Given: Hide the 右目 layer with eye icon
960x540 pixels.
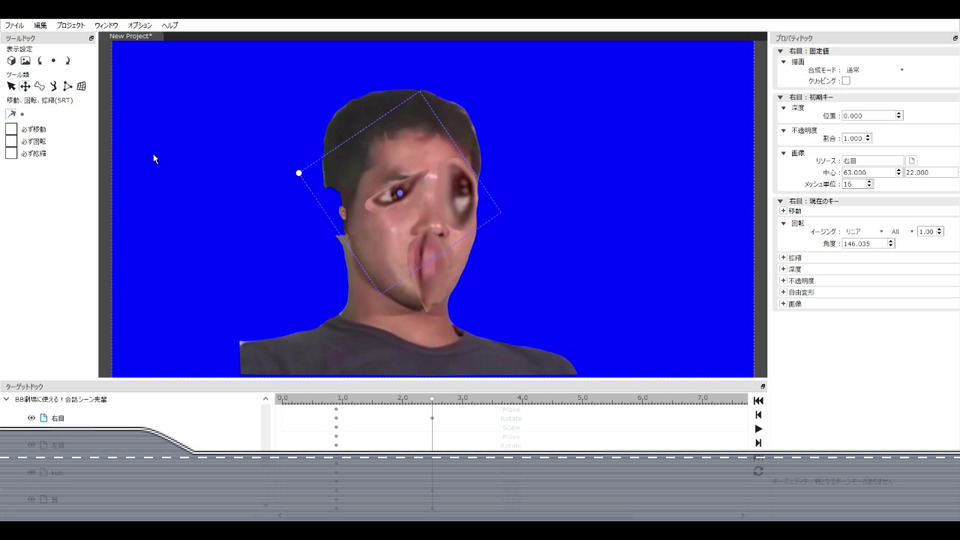Looking at the screenshot, I should click(x=31, y=418).
